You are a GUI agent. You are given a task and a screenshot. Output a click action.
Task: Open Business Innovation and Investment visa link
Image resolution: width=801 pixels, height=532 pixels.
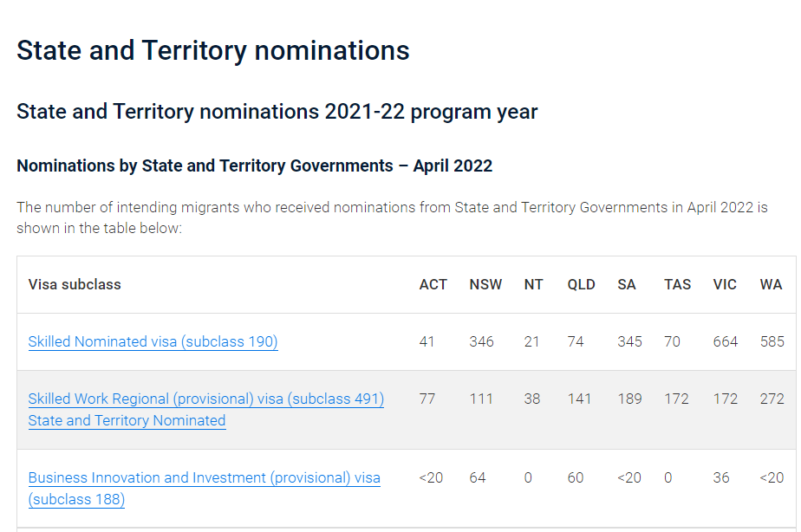coord(205,488)
